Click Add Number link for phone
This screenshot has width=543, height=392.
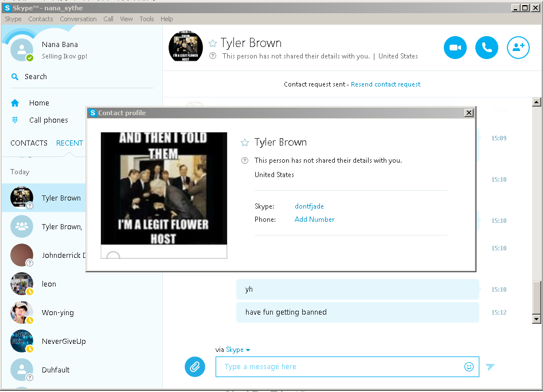point(314,219)
